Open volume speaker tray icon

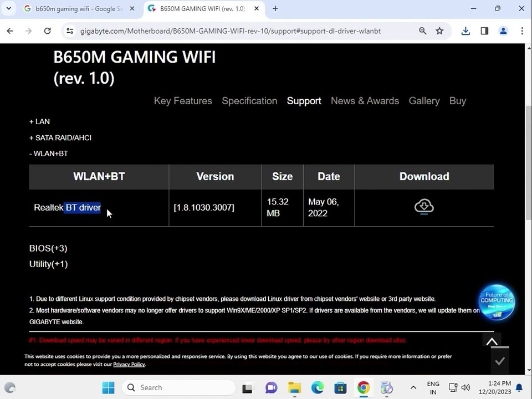465,387
